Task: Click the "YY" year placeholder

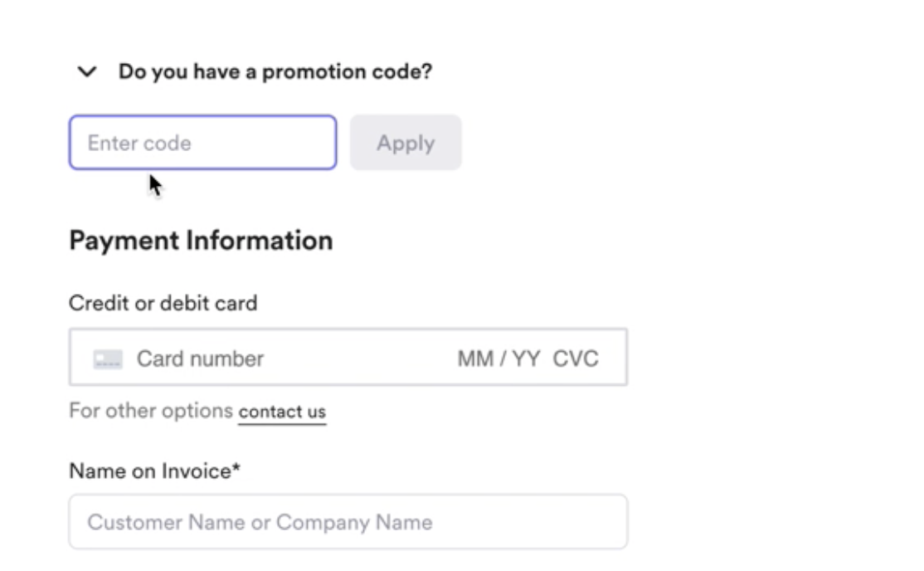Action: 526,359
